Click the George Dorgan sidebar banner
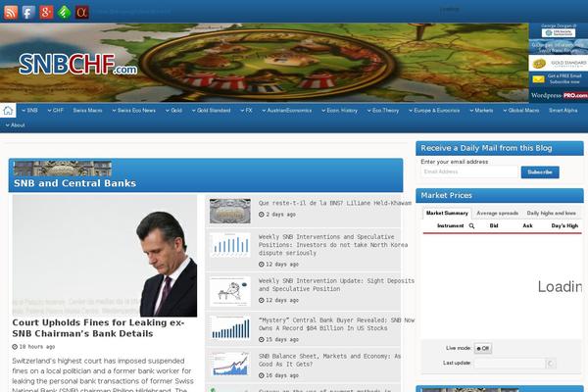The height and width of the screenshot is (392, 588). click(559, 30)
